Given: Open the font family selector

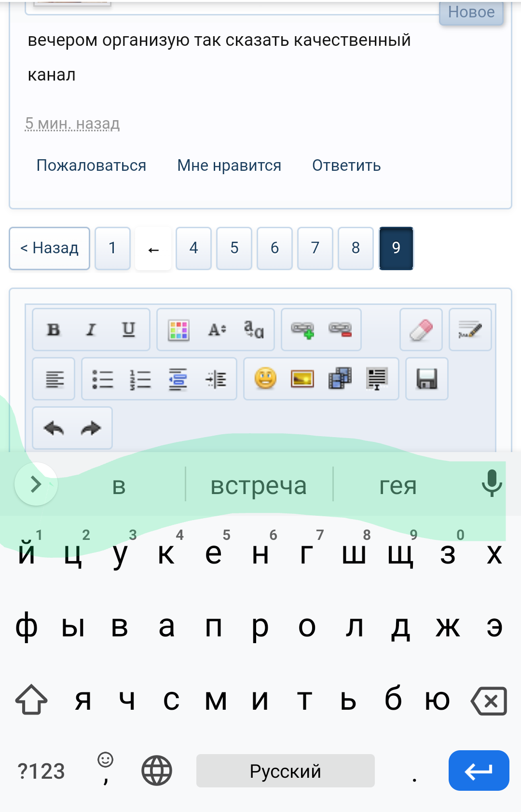Looking at the screenshot, I should pos(254,330).
